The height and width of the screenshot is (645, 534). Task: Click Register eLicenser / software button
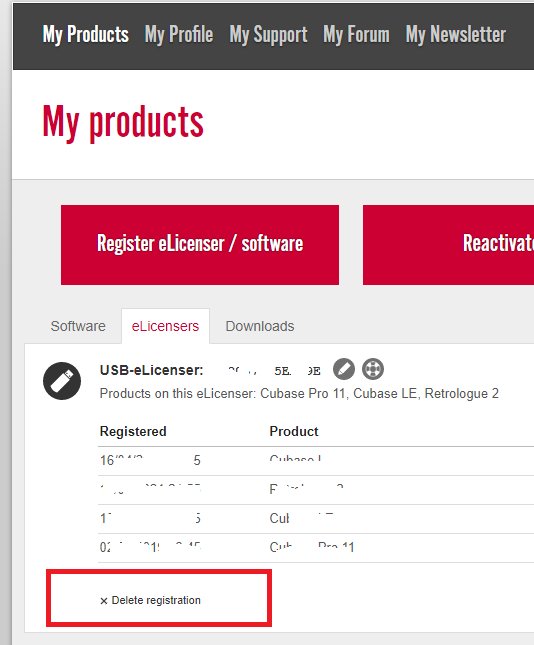pos(200,245)
